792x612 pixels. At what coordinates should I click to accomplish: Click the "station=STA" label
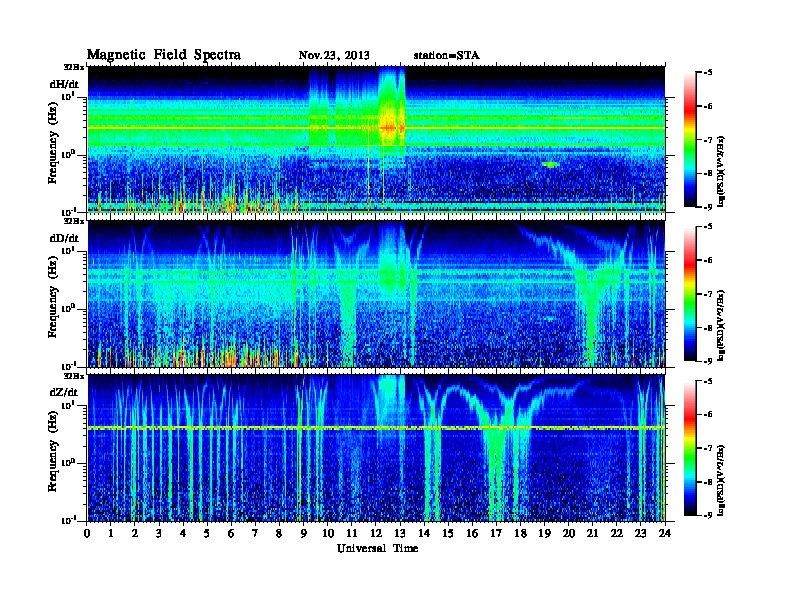tap(446, 56)
